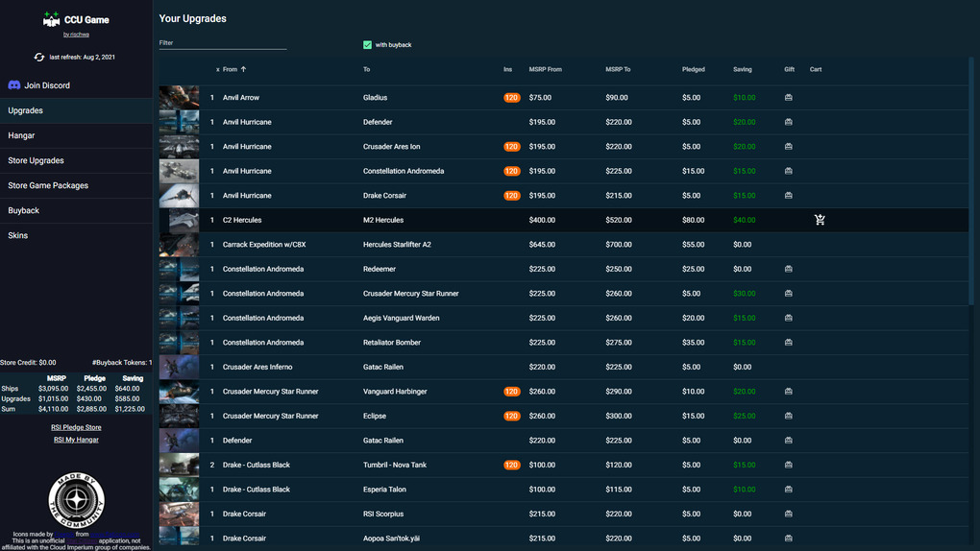
Task: Open the RSI Pledge Store link
Action: pos(76,427)
